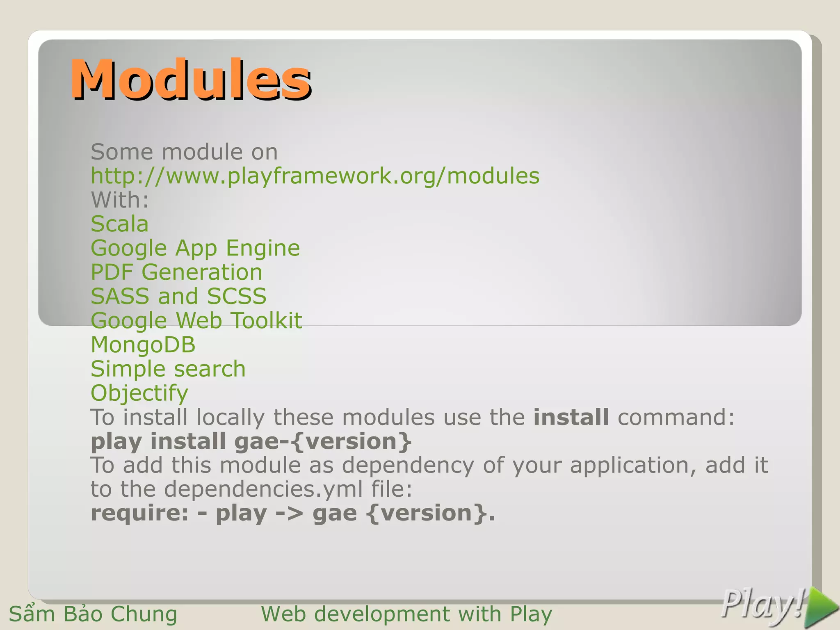Click the Modules slide title
840x630 pixels.
[x=191, y=79]
